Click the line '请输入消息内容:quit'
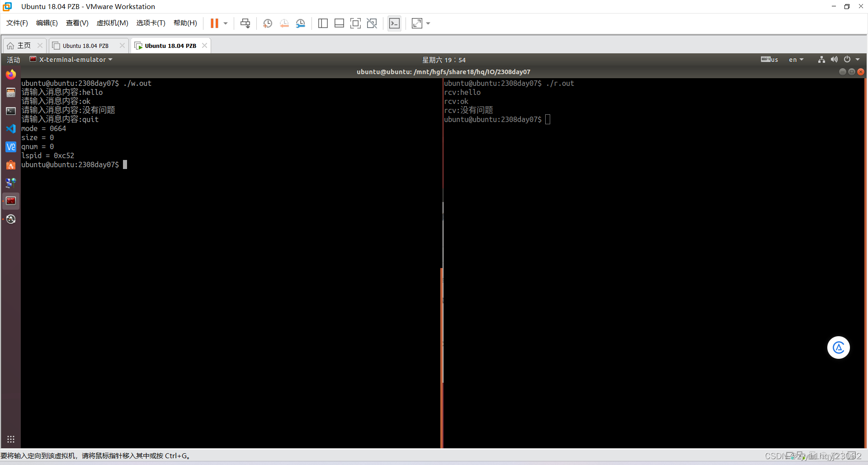868x465 pixels. click(x=60, y=119)
